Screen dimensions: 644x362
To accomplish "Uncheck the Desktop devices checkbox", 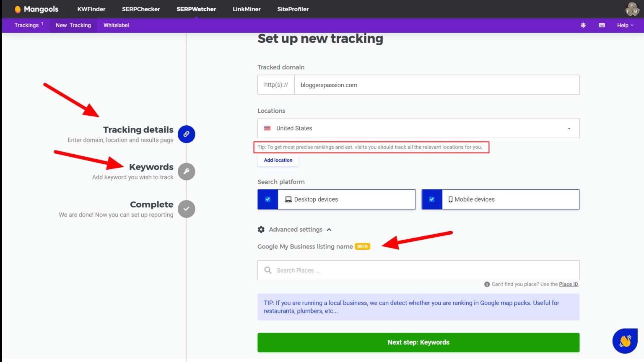I will [x=268, y=199].
